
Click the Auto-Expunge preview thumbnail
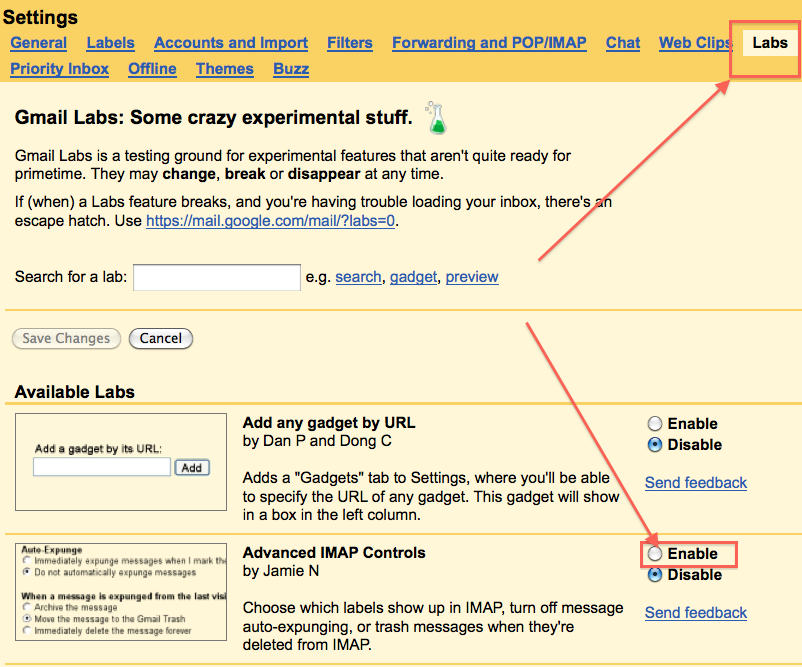coord(121,592)
